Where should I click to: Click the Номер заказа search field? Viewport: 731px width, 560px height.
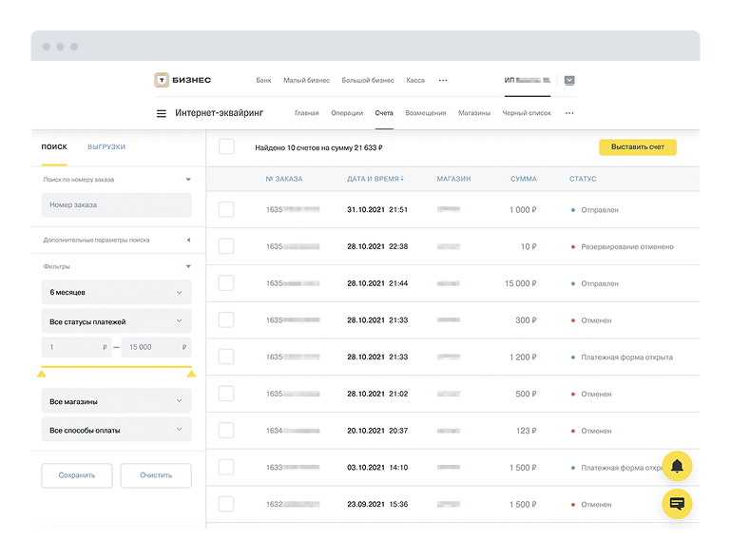(116, 204)
